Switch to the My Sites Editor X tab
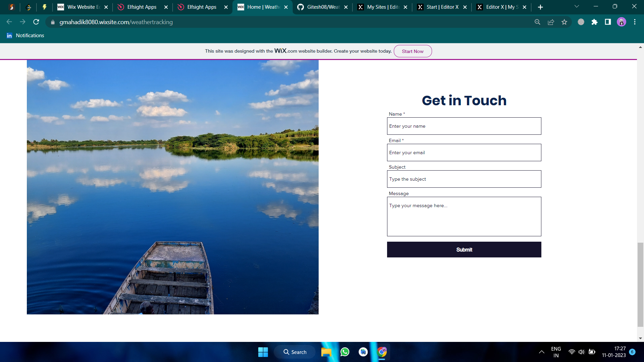 pos(382,7)
